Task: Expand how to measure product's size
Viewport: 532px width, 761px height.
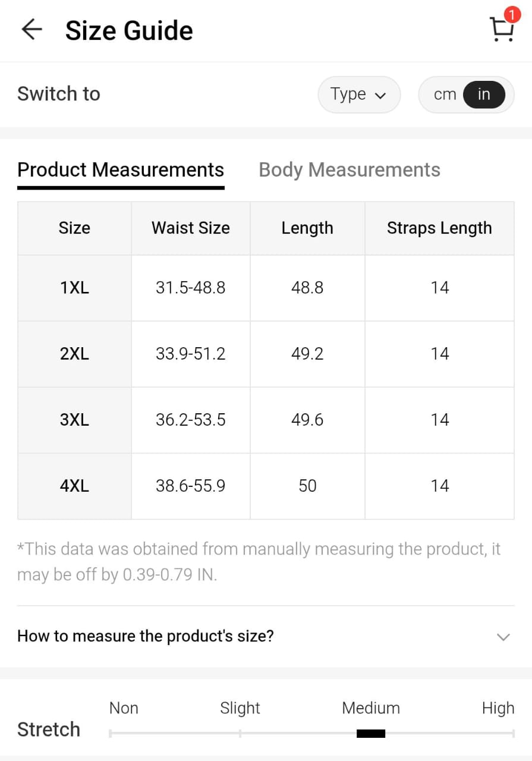Action: coord(146,636)
